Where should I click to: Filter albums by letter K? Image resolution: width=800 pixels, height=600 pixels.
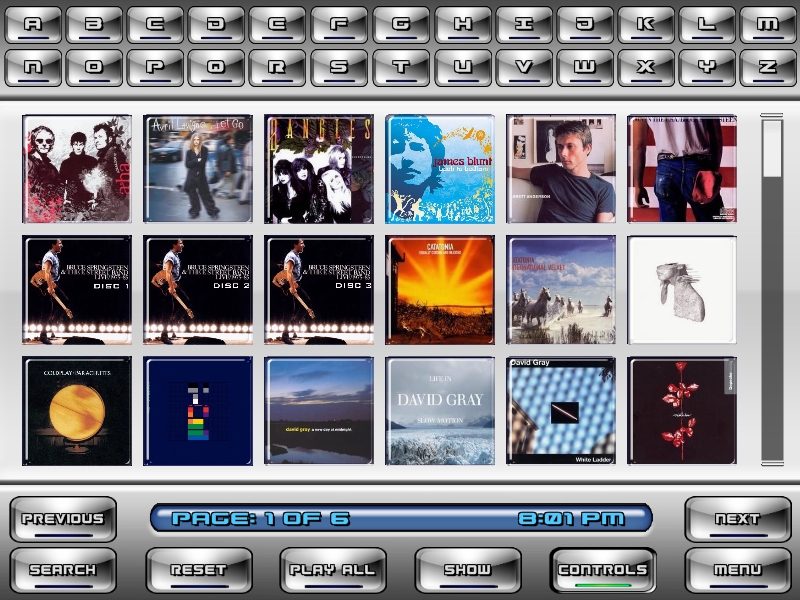pos(646,24)
